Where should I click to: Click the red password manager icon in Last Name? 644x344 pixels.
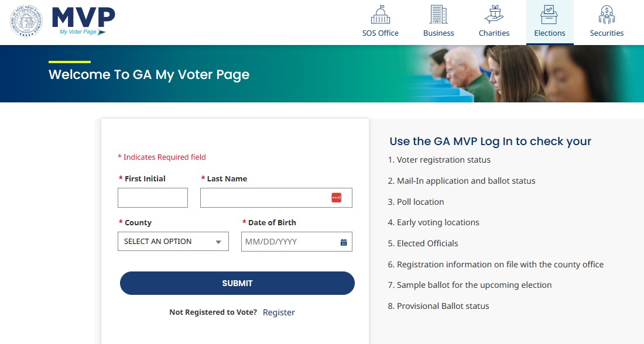point(336,198)
